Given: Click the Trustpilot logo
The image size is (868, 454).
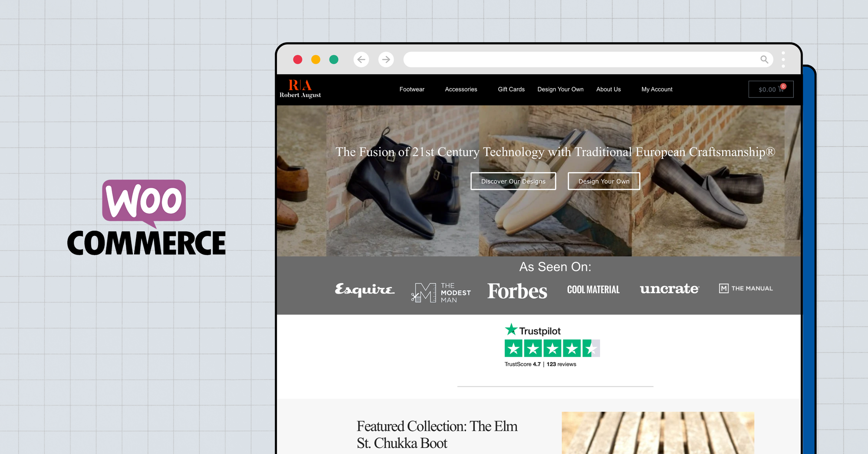Looking at the screenshot, I should click(x=533, y=330).
